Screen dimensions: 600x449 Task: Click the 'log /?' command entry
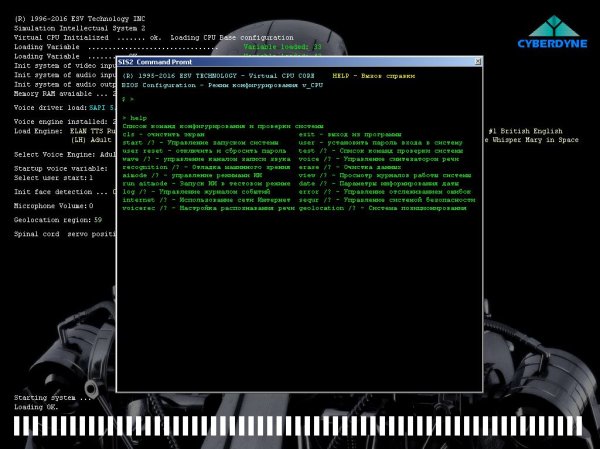click(x=196, y=192)
